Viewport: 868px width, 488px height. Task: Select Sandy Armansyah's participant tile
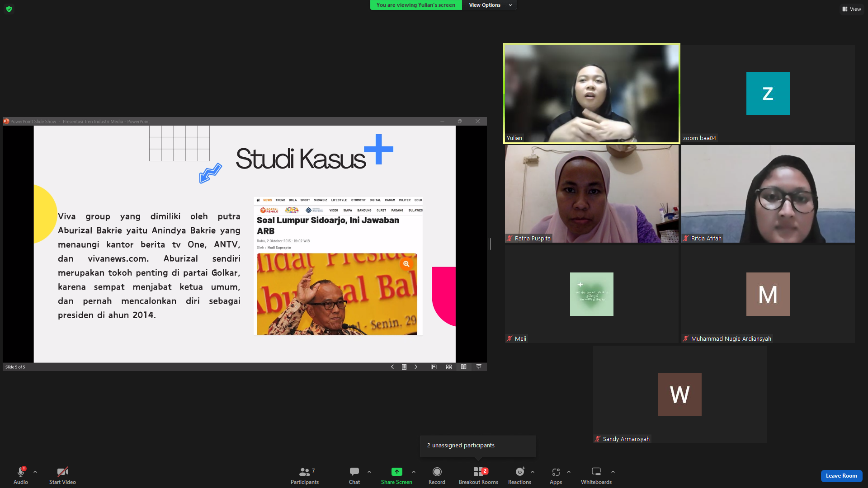(680, 394)
